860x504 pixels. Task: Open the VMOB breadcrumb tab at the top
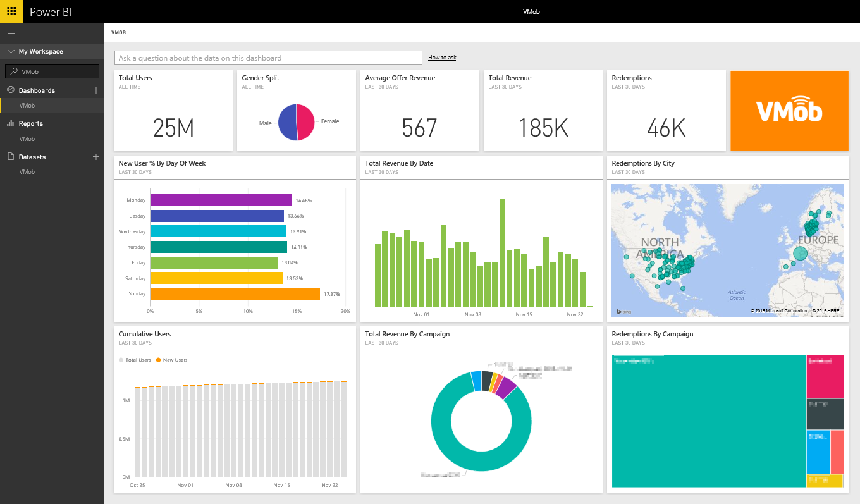[x=119, y=32]
